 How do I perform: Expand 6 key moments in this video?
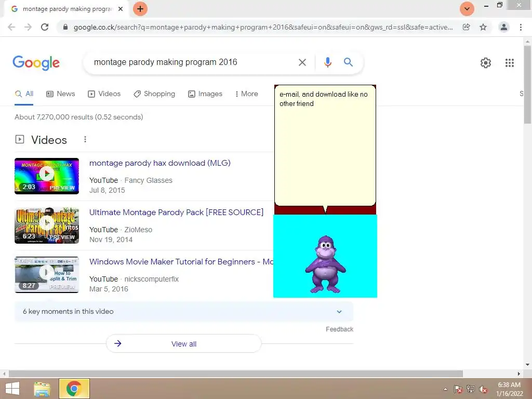[x=184, y=312]
